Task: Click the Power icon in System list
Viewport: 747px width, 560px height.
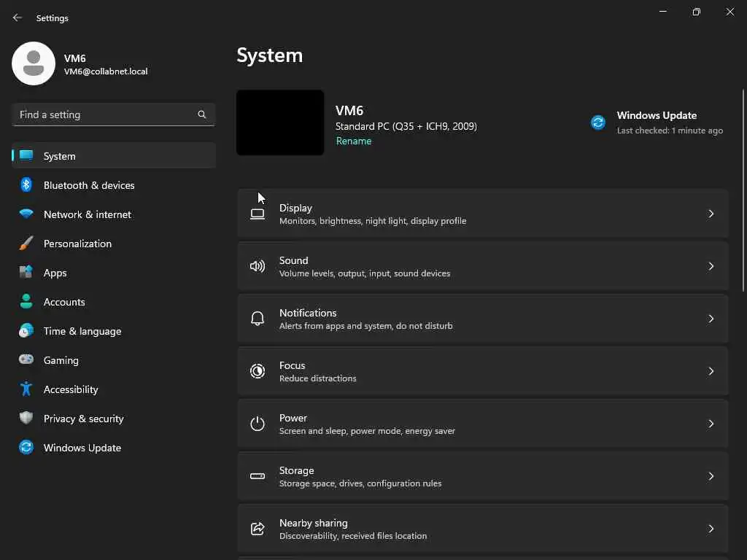Action: [x=258, y=424]
